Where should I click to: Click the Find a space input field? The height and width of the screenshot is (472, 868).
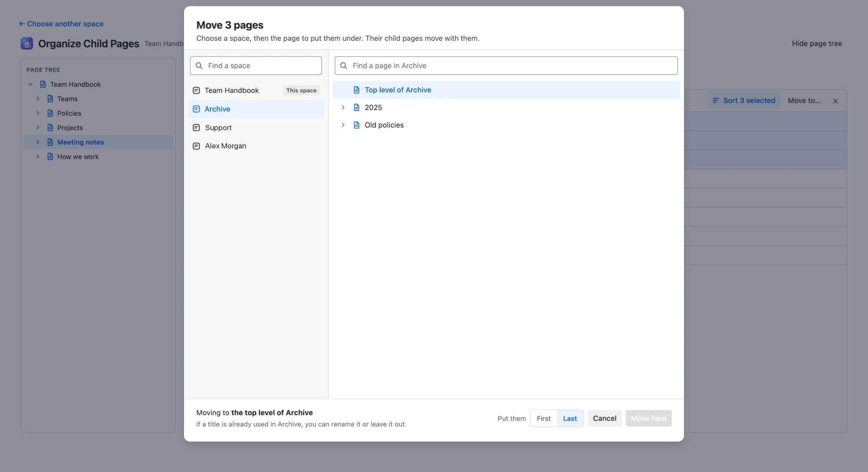coord(256,66)
